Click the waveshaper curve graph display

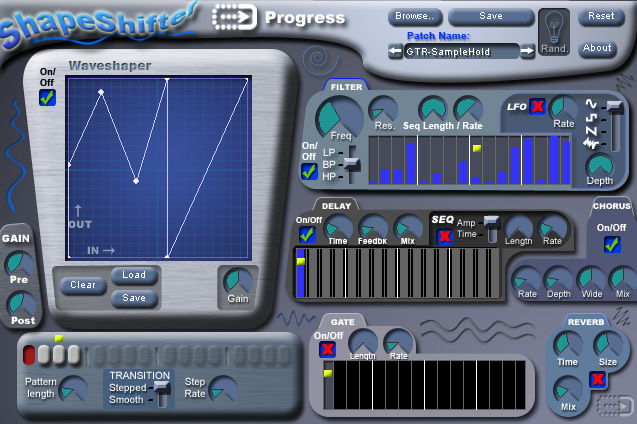click(158, 168)
